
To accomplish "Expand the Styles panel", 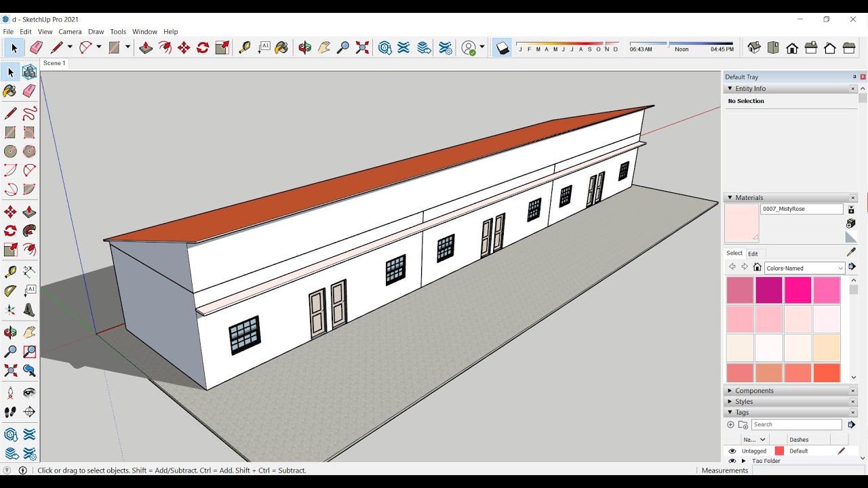I will click(730, 402).
